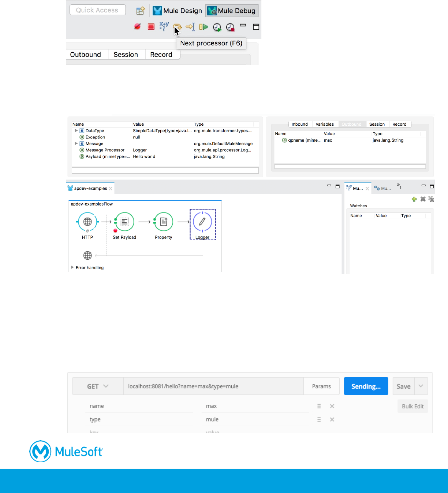Expand the Message row
This screenshot has width=448, height=493.
point(76,144)
